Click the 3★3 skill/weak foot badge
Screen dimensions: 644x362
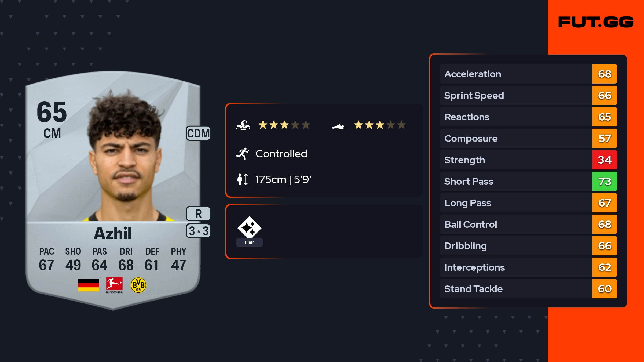(198, 231)
